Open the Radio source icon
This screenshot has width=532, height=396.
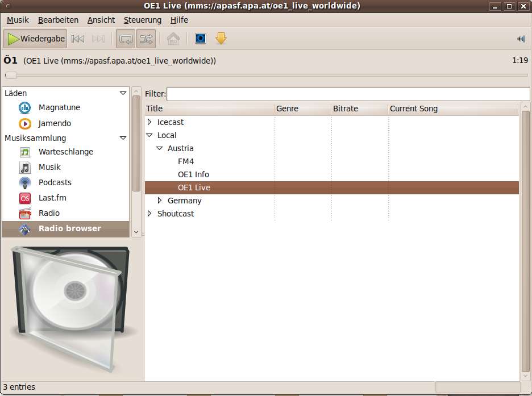click(x=25, y=214)
